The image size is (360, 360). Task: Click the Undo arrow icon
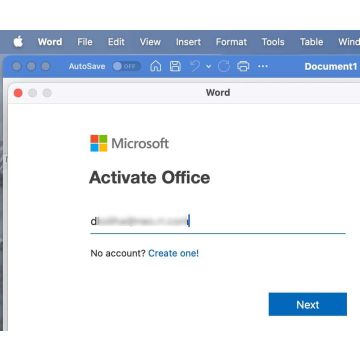pyautogui.click(x=195, y=66)
